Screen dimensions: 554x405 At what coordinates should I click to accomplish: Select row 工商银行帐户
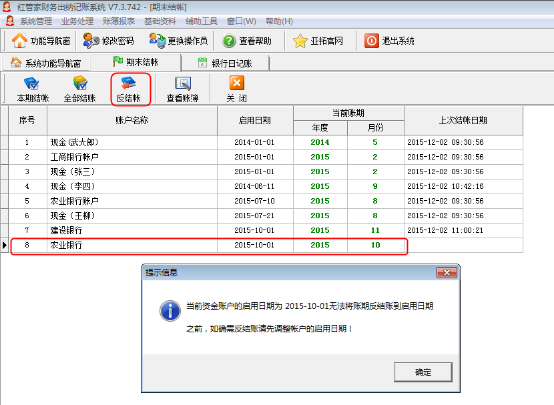point(261,157)
